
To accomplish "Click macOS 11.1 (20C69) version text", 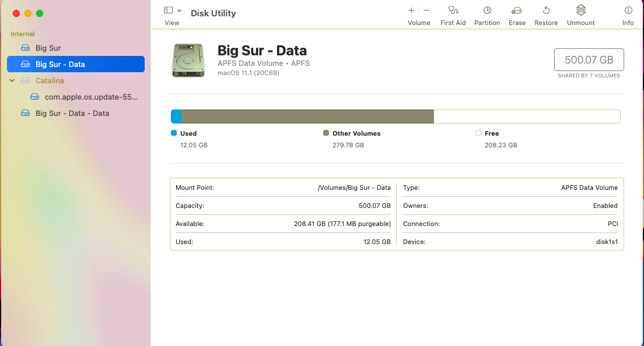I will (x=249, y=73).
